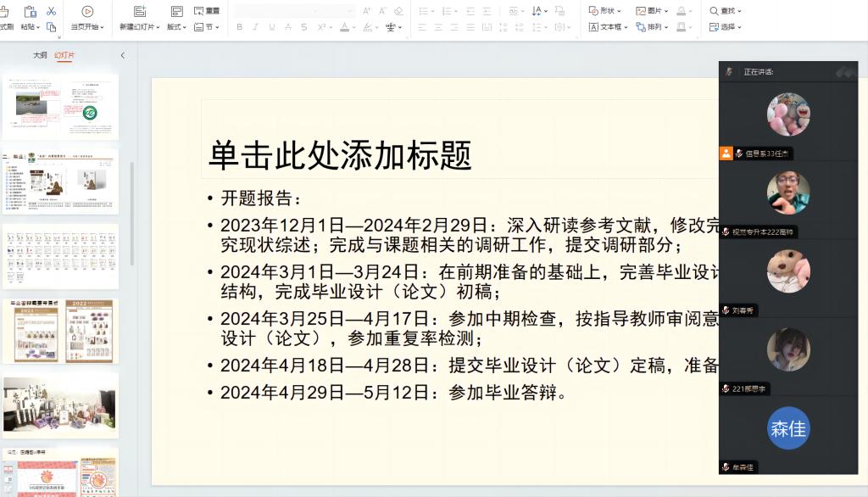Toggle bold formatting (B)

point(240,27)
